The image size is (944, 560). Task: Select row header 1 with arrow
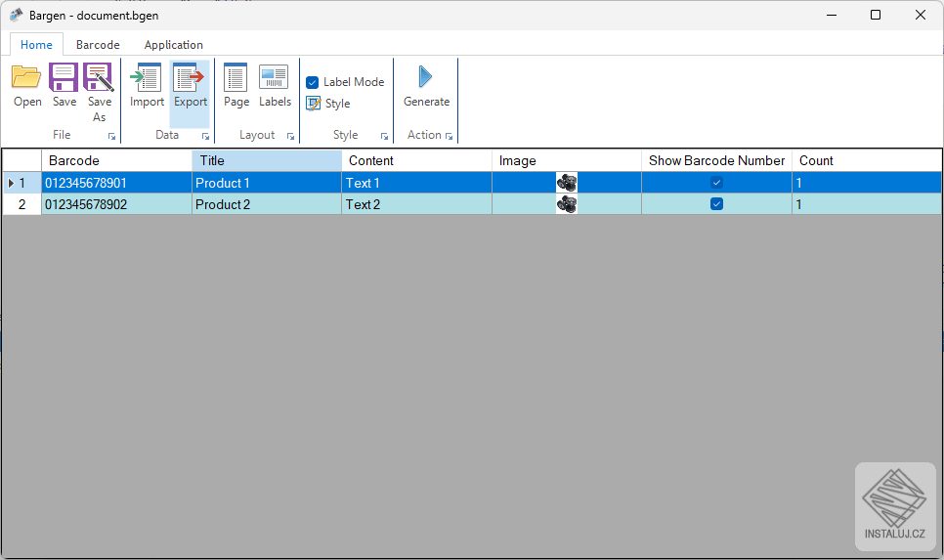coord(22,183)
